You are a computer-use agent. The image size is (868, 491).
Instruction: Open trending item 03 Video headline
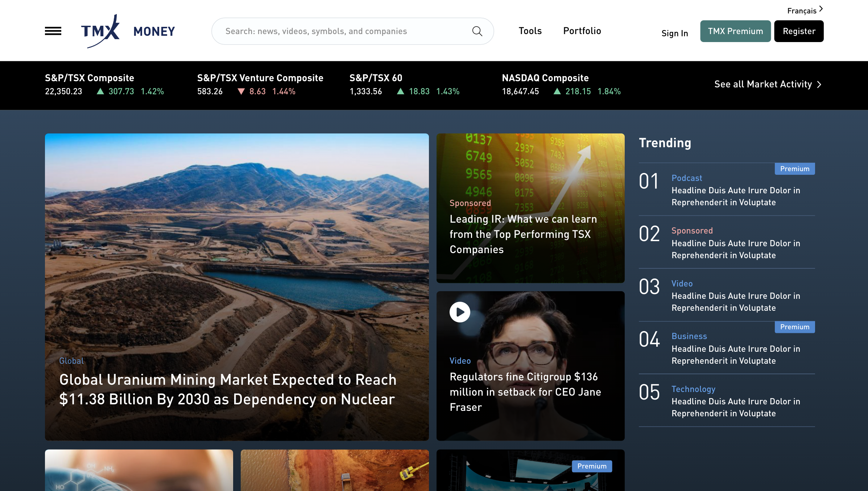tap(736, 302)
